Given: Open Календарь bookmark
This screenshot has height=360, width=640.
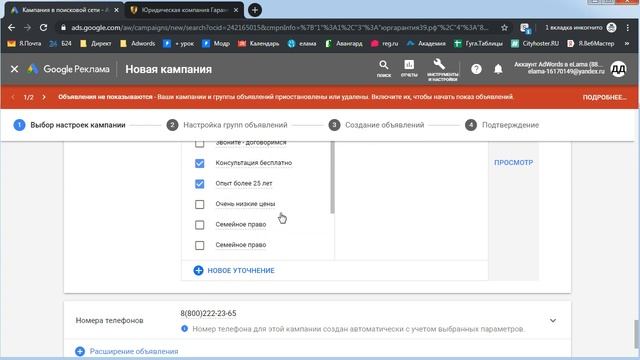Looking at the screenshot, I should 259,43.
